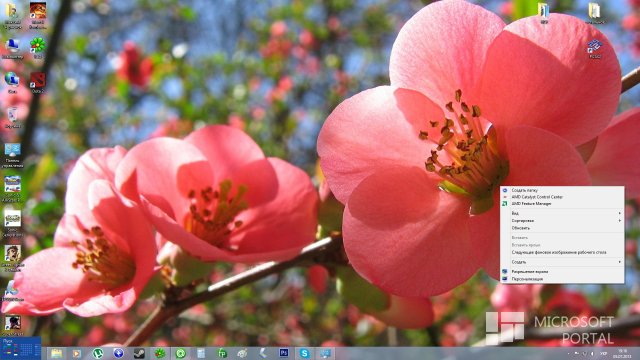Select next desktop background image entry
This screenshot has width=640, height=360.
coord(559,252)
